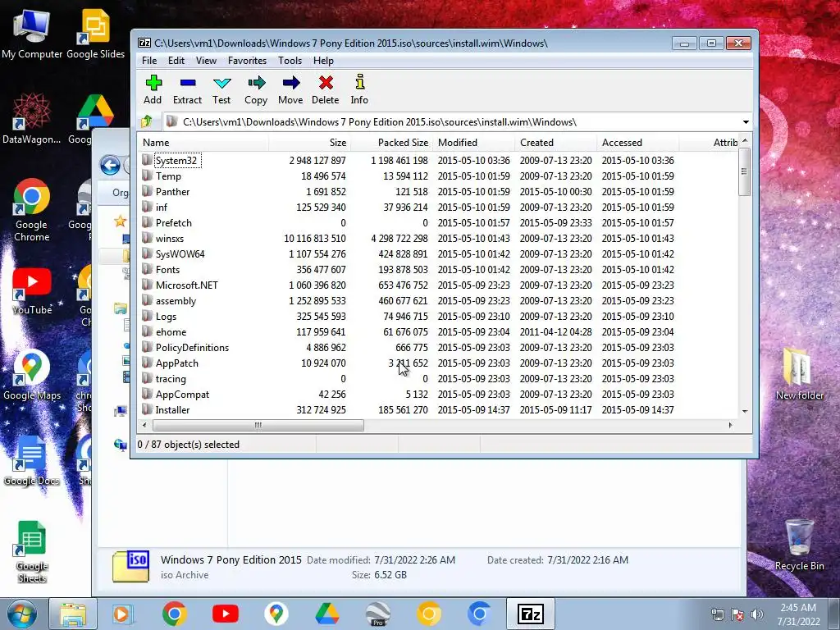Image resolution: width=840 pixels, height=630 pixels.
Task: Open DataWagon desktop shortcut
Action: [x=32, y=118]
